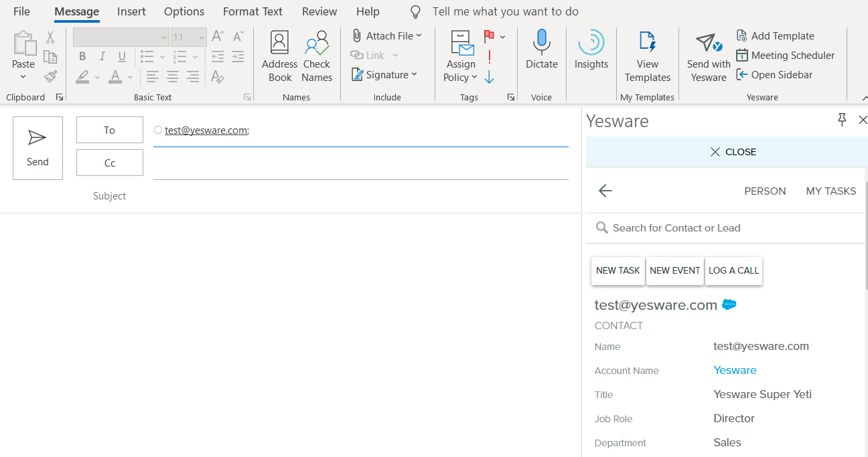Screen dimensions: 868x457
Task: Apply the red font color
Action: [x=115, y=76]
